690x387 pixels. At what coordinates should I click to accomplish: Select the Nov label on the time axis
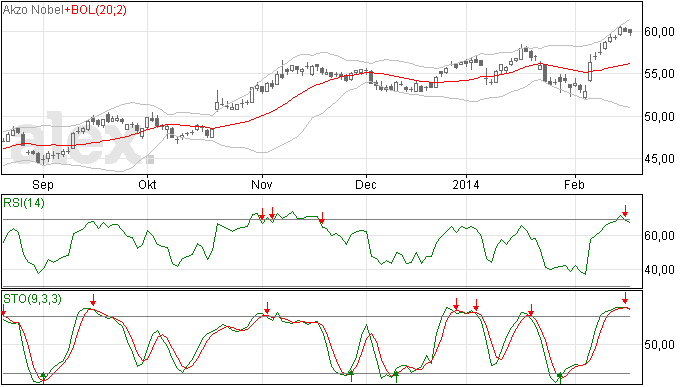coord(261,184)
